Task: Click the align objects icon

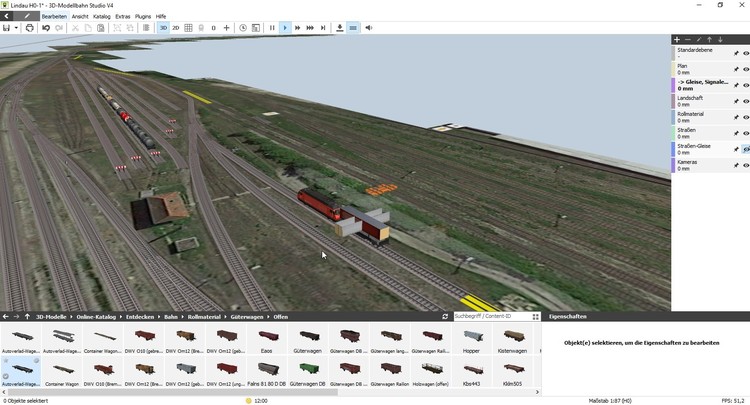Action: click(x=146, y=28)
